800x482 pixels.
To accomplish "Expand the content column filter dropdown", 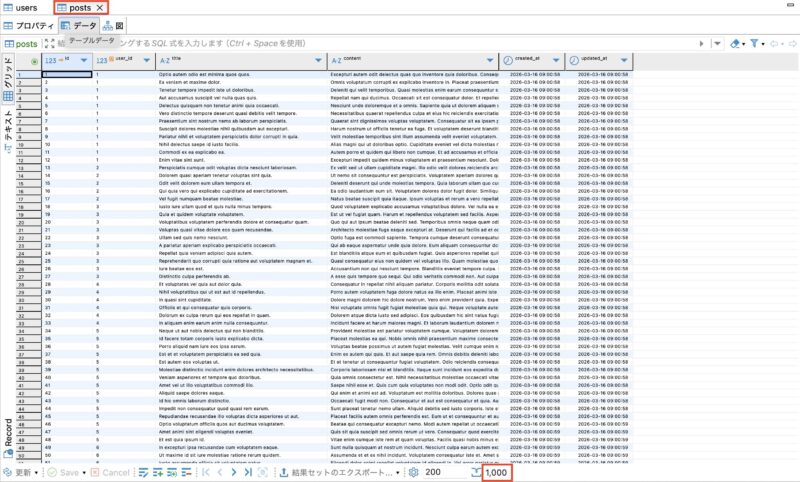I will (489, 61).
